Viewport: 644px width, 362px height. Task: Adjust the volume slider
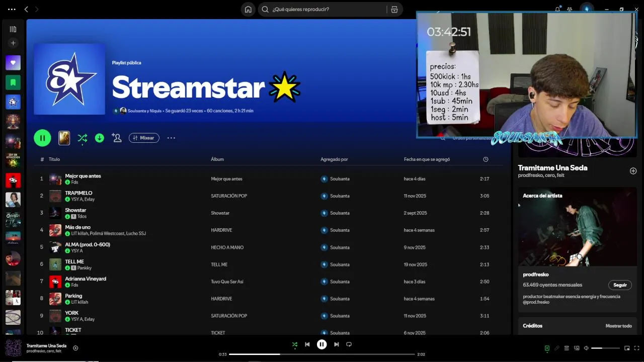(605, 348)
